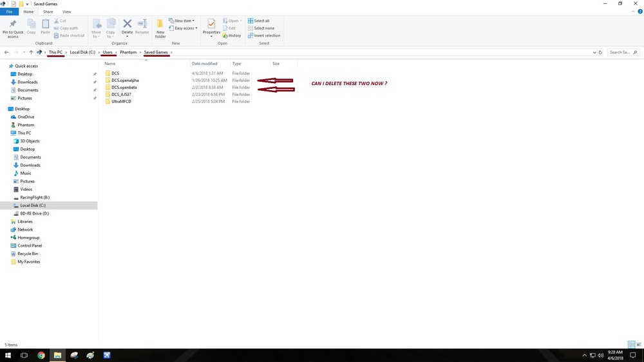Select 3D Objects in the navigation pane
This screenshot has width=644, height=362.
click(30, 141)
